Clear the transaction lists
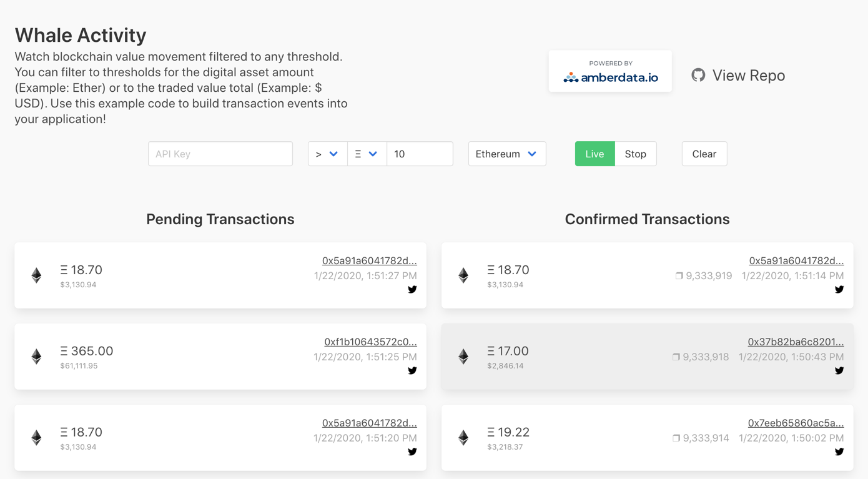 point(704,154)
